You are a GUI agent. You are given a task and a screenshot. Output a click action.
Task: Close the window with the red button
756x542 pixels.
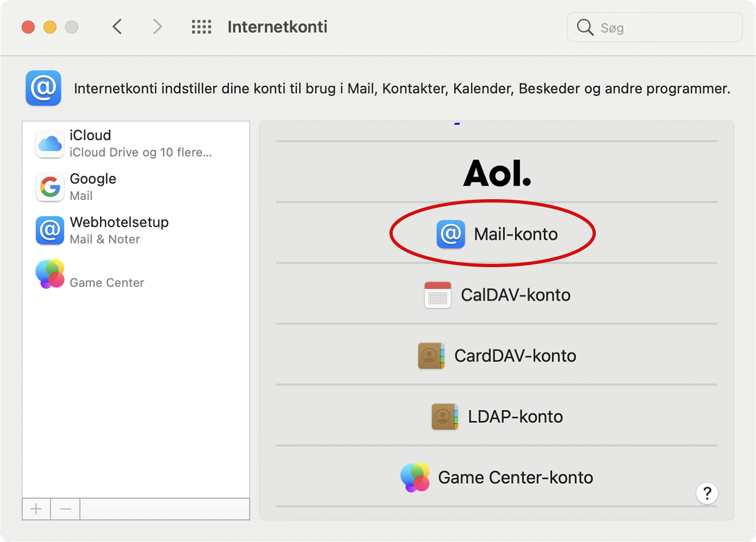point(28,27)
